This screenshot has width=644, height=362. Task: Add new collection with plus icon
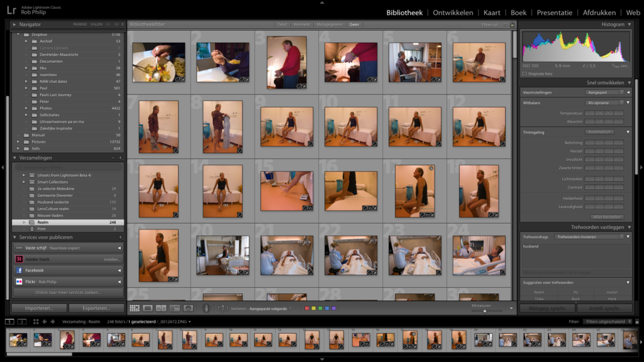click(120, 158)
